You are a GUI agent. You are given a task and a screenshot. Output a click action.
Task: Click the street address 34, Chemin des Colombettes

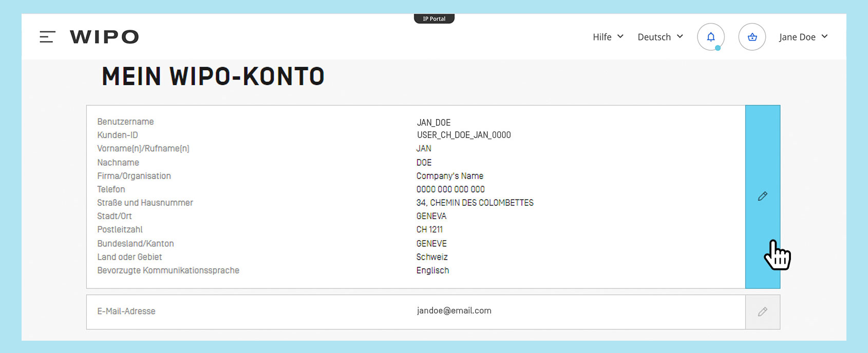(475, 203)
